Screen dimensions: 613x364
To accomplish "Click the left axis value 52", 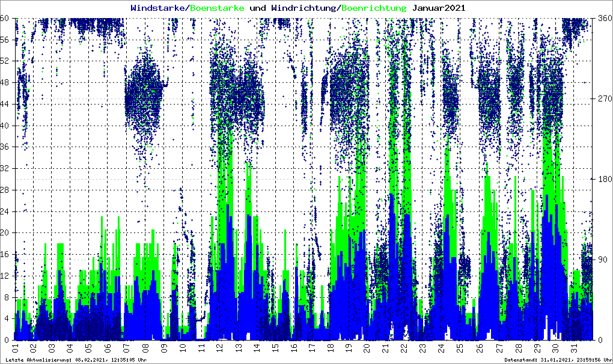I will [4, 61].
